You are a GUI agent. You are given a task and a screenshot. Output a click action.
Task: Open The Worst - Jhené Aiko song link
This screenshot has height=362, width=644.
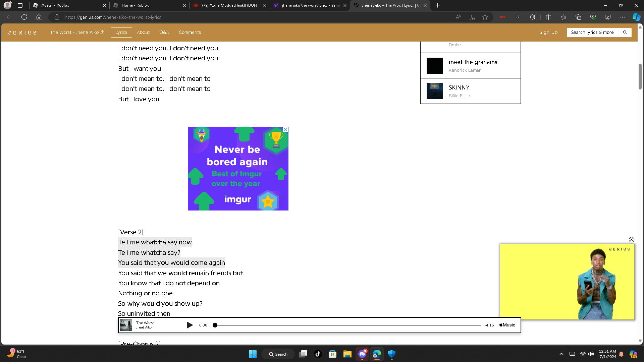[x=77, y=32]
